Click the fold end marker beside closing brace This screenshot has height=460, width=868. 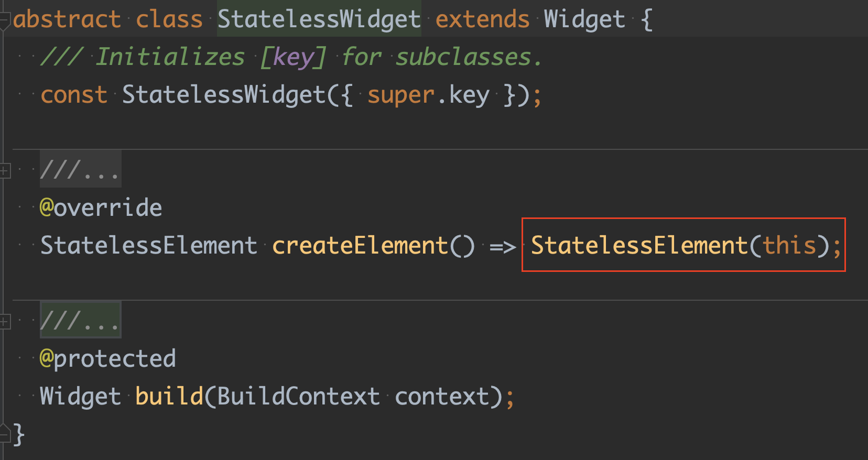tap(4, 433)
